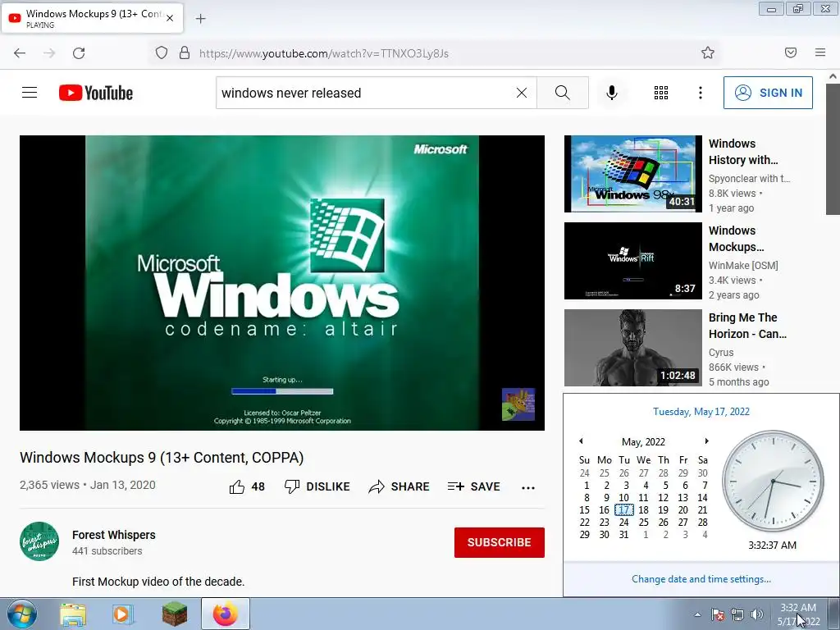Image resolution: width=840 pixels, height=630 pixels.
Task: Select the Windows Mockups 9 tab
Action: coord(92,18)
